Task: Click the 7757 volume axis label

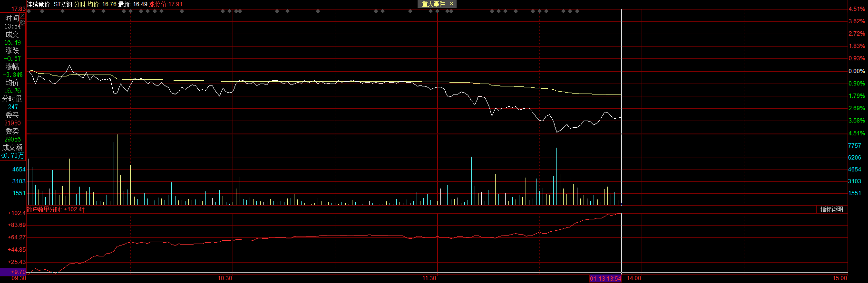Action: [x=855, y=146]
